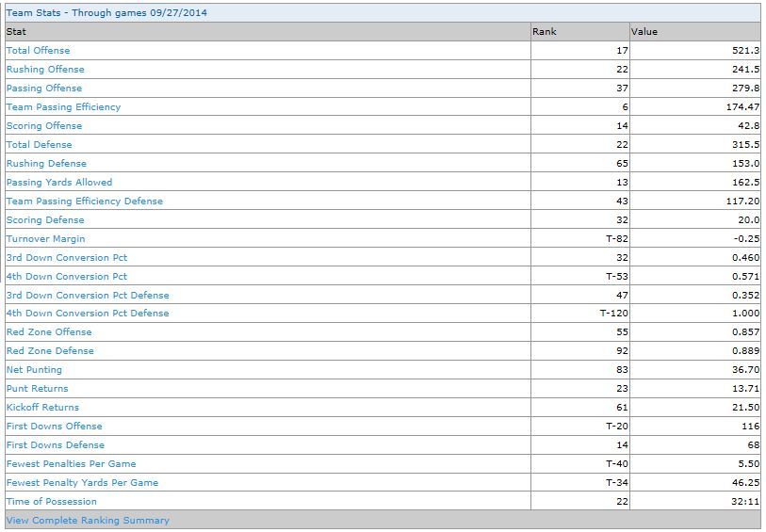Click 3rd Down Conversion Pct Defense
This screenshot has height=532, width=766.
88,295
